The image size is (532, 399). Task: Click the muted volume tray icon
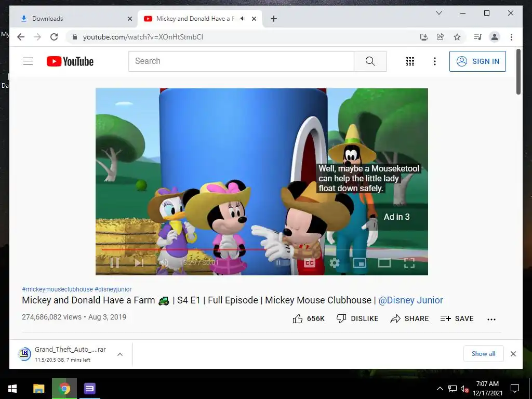464,389
